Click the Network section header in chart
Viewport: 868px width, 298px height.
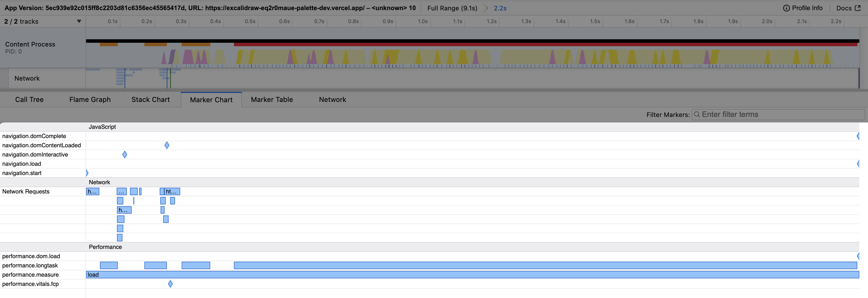(99, 182)
